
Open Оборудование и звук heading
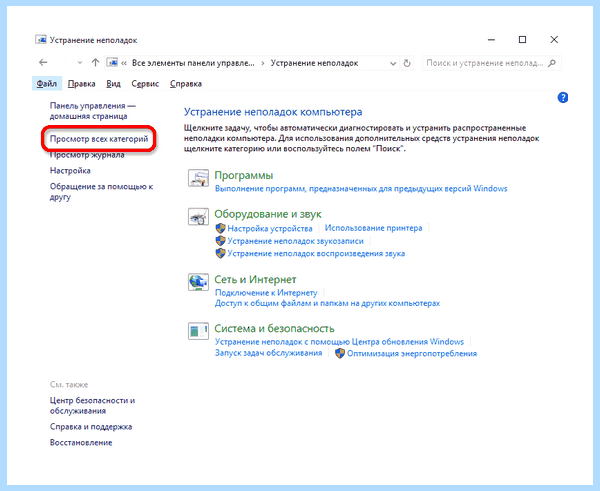(268, 214)
